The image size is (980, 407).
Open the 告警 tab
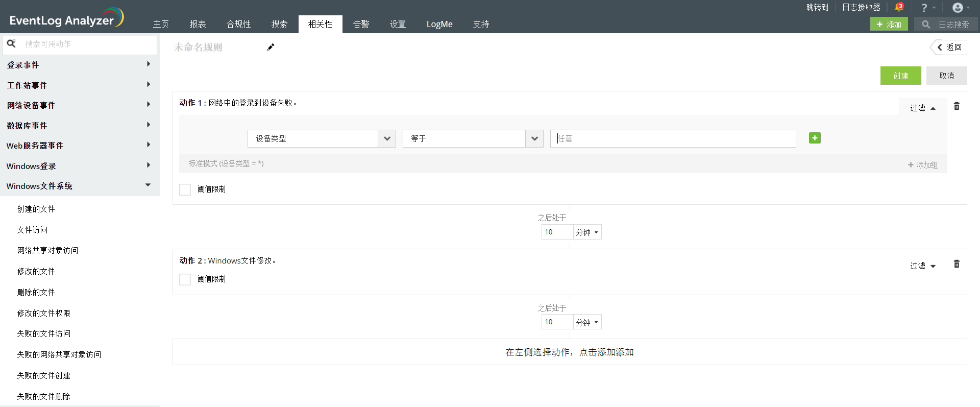(x=361, y=24)
